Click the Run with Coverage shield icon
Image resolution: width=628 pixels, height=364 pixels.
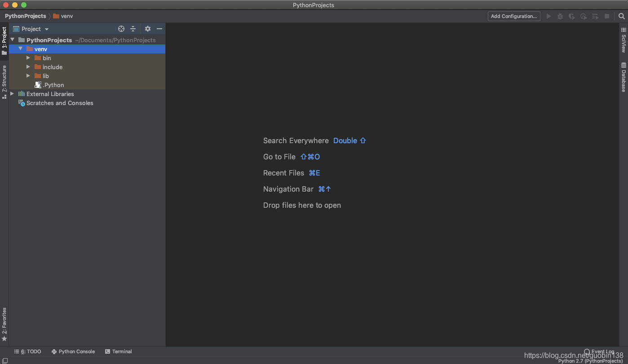click(x=571, y=16)
